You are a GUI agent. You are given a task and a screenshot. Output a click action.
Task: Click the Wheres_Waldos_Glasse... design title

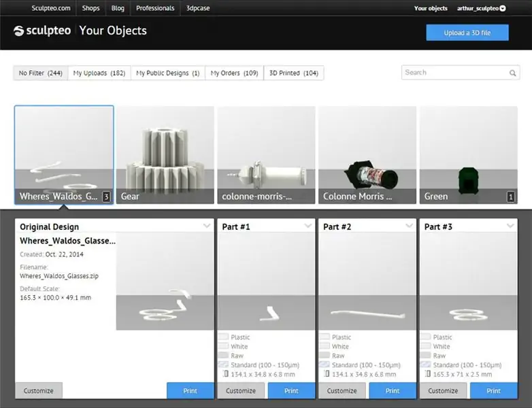pyautogui.click(x=67, y=241)
